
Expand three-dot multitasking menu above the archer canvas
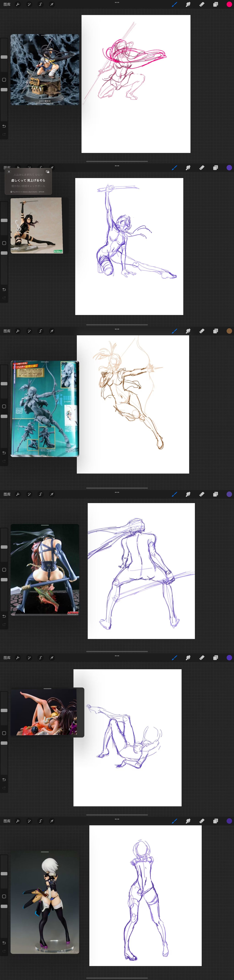point(117,329)
